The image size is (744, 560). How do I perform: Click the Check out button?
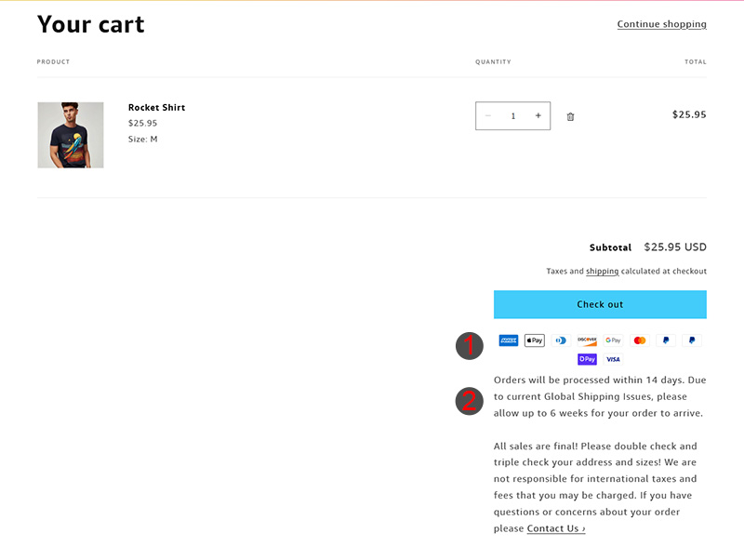pyautogui.click(x=599, y=304)
